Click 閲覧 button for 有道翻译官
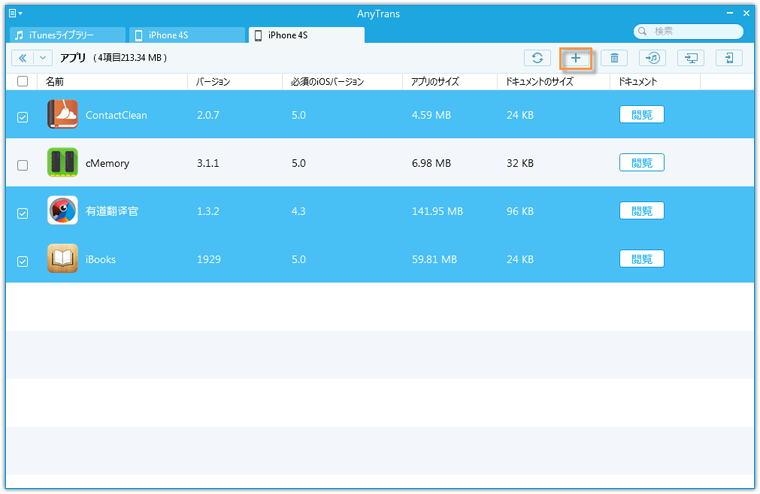 (x=641, y=210)
